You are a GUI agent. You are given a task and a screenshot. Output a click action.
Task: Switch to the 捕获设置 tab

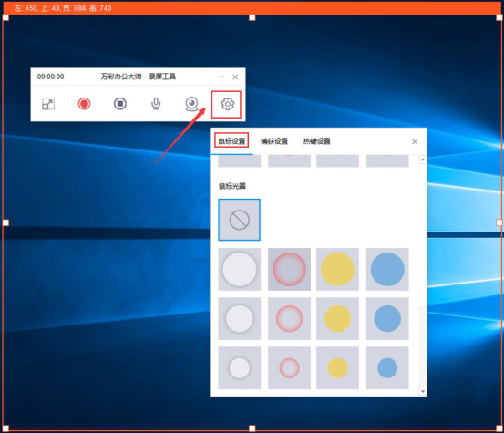[274, 141]
